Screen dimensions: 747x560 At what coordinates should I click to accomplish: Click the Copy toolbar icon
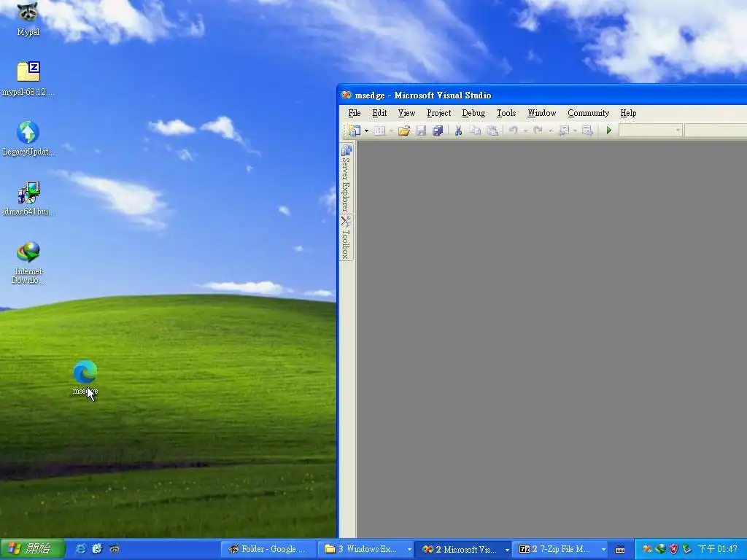[475, 131]
